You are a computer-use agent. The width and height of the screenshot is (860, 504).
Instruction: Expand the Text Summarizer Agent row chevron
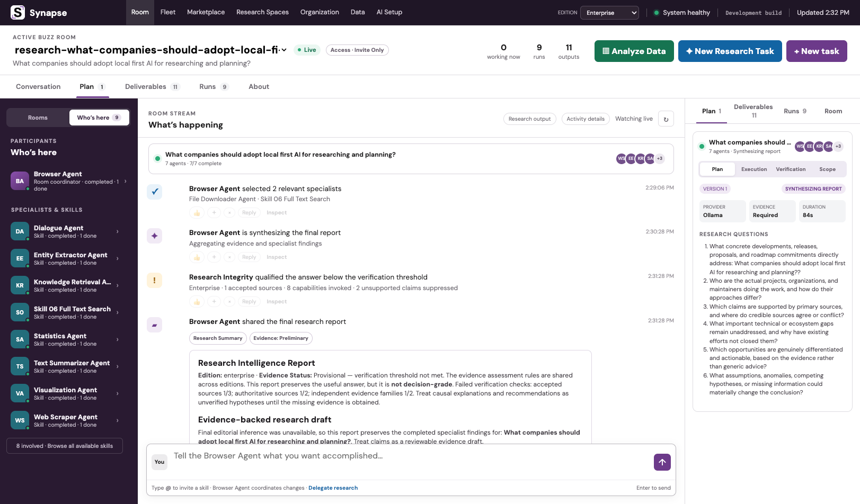point(118,366)
